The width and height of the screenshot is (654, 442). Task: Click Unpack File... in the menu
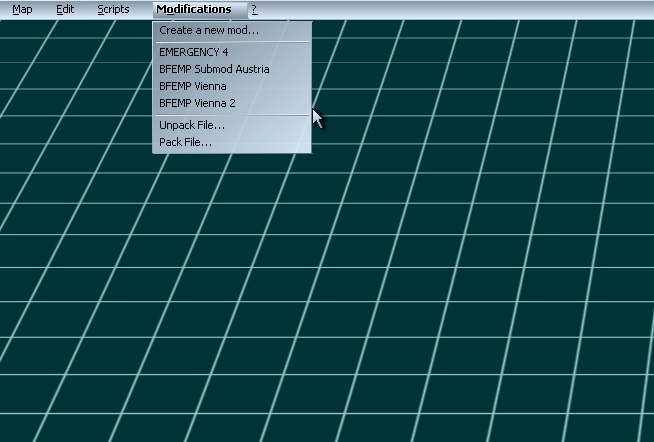click(x=192, y=125)
